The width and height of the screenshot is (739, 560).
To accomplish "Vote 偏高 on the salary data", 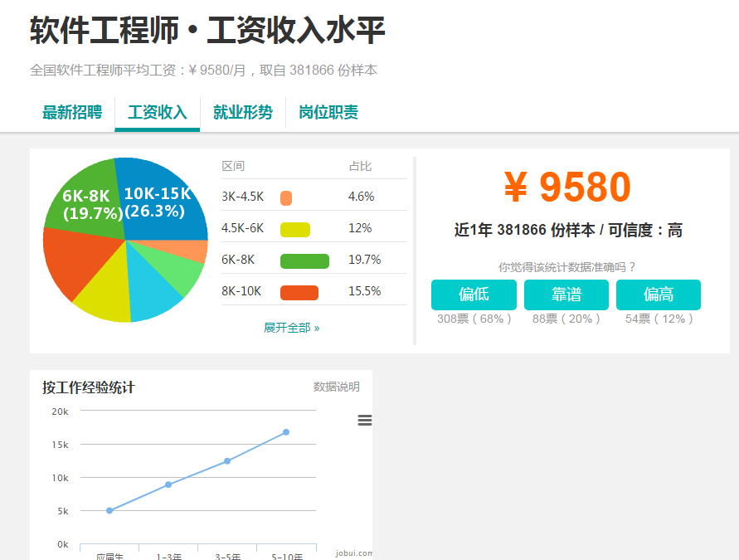I will click(x=659, y=295).
